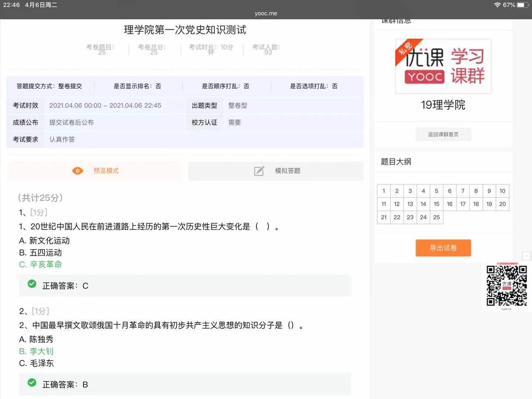The image size is (532, 399).
Task: Select option C. 辛亥革命
Action: (41, 265)
